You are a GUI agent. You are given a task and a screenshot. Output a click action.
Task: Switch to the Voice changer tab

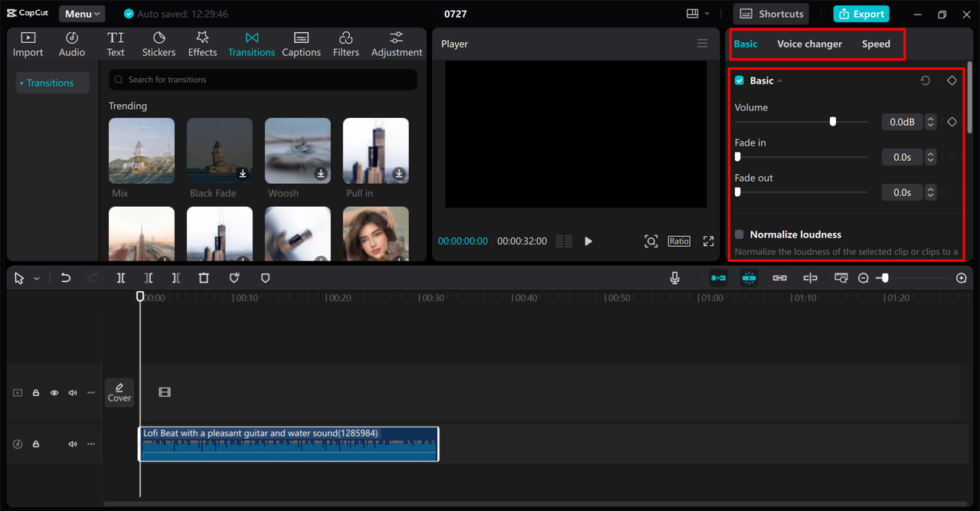point(809,44)
